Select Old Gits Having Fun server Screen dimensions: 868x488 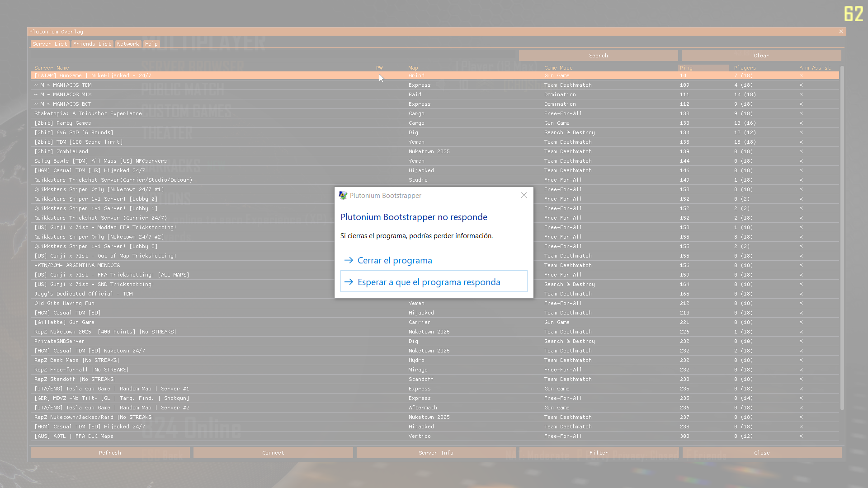pos(434,303)
